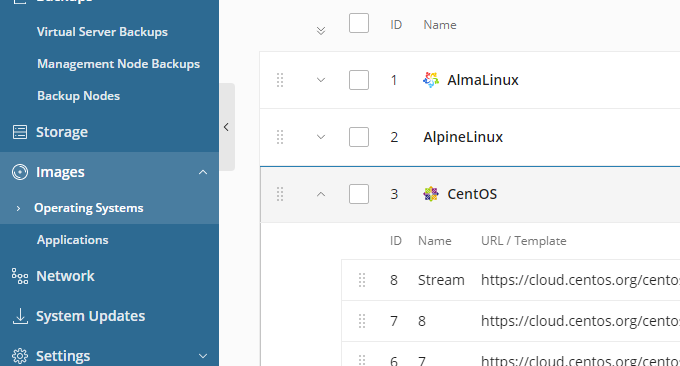Open the Applications menu item
The height and width of the screenshot is (366, 680).
(72, 240)
